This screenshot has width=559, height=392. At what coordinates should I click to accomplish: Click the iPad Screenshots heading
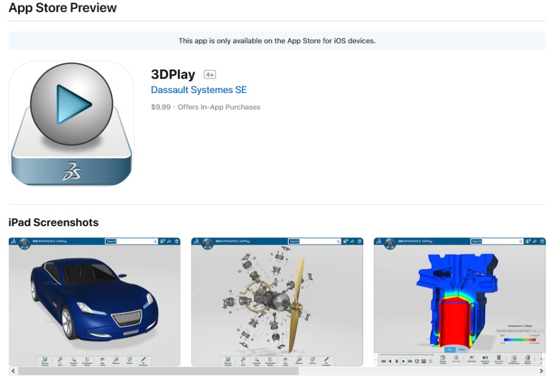[x=54, y=222]
